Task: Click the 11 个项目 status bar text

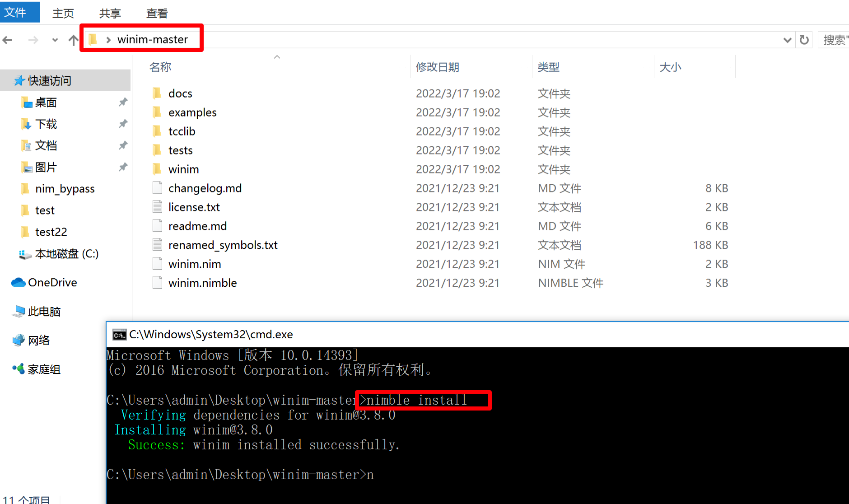Action: tap(26, 499)
